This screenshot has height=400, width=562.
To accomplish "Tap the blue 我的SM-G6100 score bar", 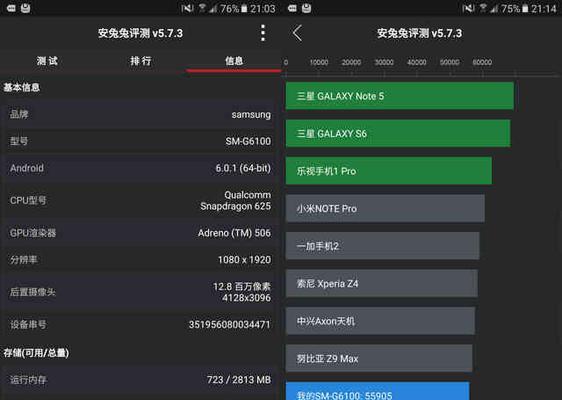I will point(377,391).
